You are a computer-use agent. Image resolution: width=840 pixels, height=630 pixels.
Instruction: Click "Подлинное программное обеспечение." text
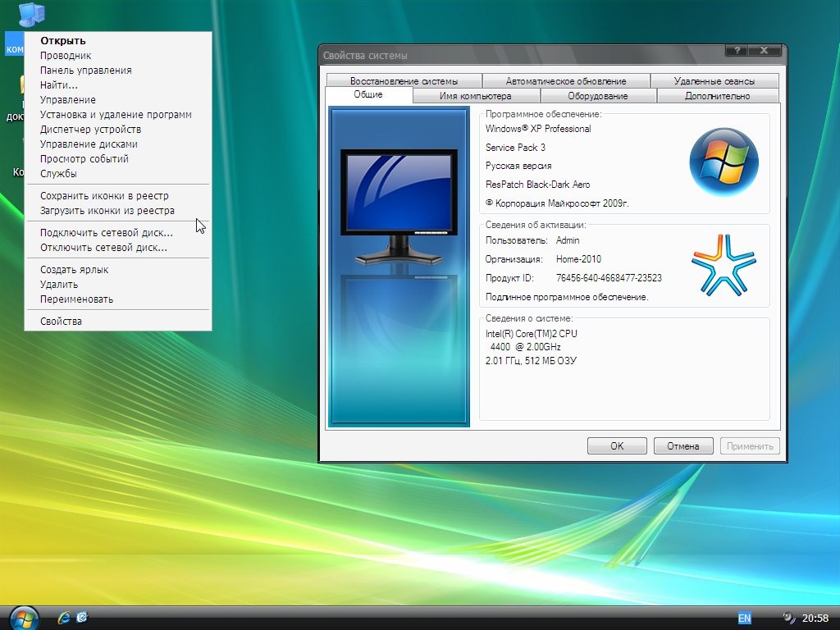pyautogui.click(x=567, y=297)
